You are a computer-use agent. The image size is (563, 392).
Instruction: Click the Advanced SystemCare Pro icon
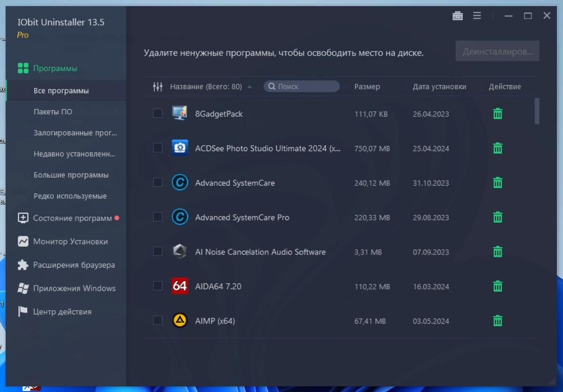pyautogui.click(x=180, y=217)
